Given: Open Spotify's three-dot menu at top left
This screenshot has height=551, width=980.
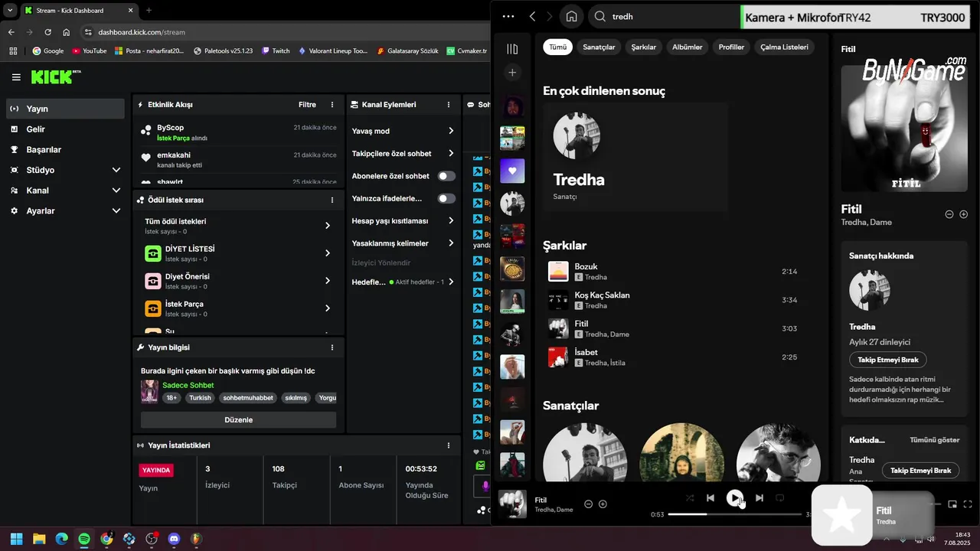Looking at the screenshot, I should click(x=508, y=16).
